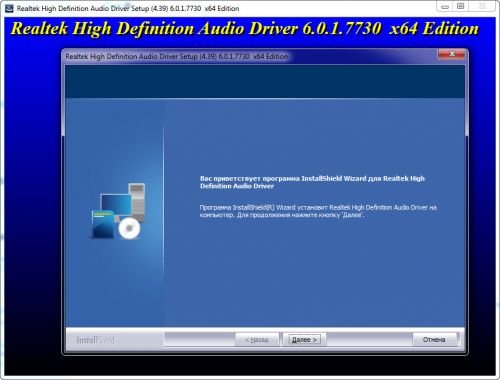The image size is (500, 380).
Task: Click the Отмена button
Action: [x=434, y=340]
